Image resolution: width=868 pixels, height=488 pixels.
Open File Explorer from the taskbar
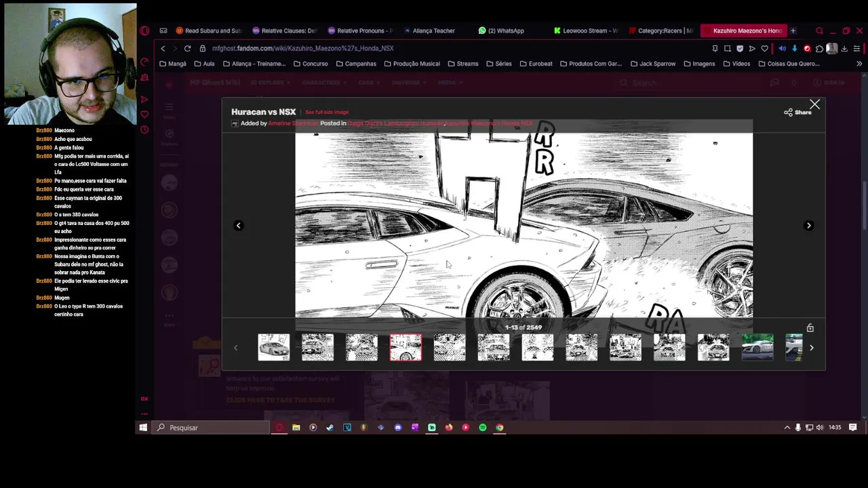coord(296,428)
